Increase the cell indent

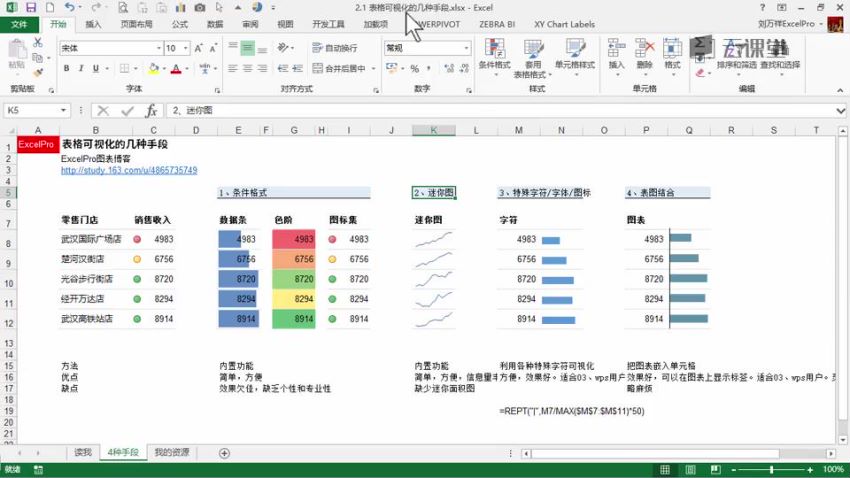tap(297, 68)
